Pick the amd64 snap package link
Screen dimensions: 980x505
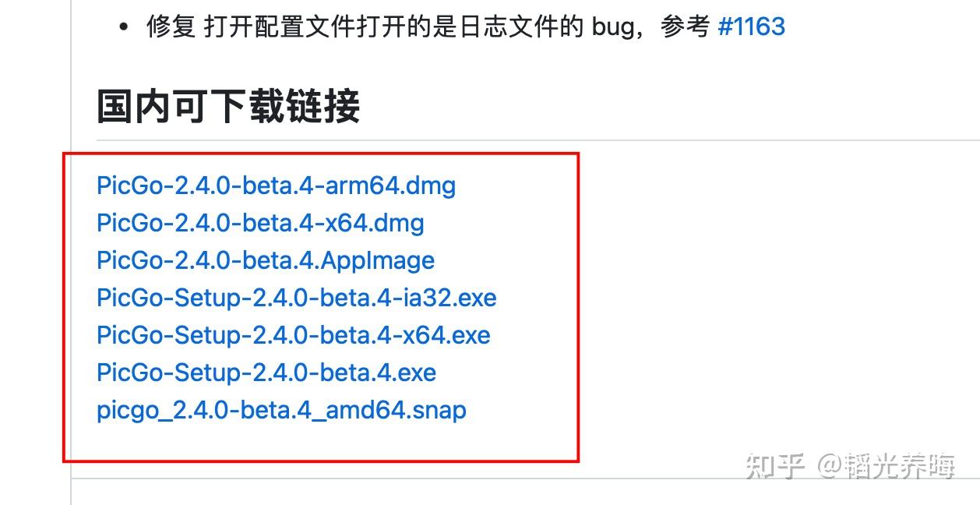coord(281,410)
